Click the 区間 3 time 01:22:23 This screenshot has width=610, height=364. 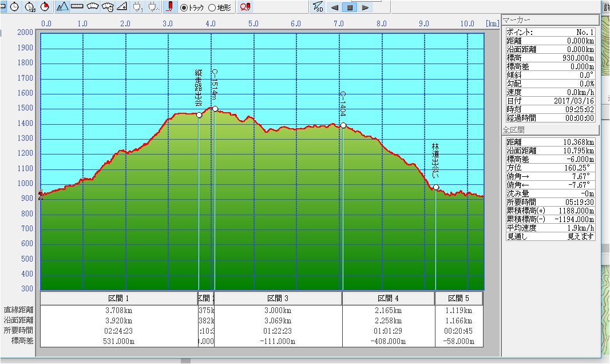[278, 331]
